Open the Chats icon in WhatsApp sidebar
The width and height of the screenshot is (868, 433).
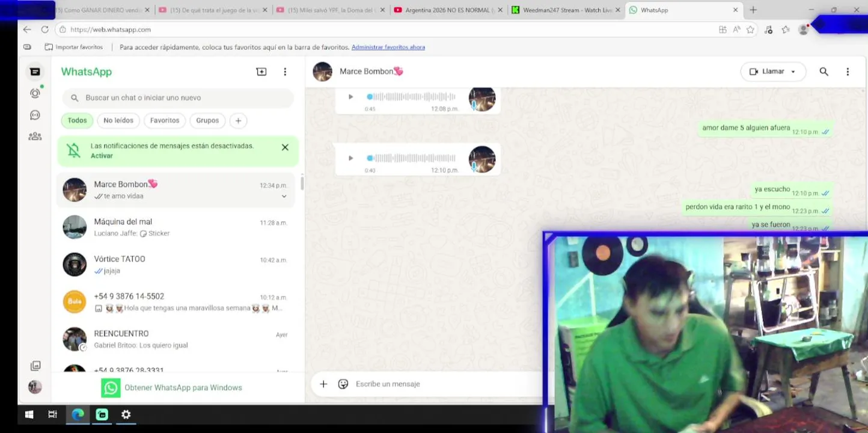35,72
